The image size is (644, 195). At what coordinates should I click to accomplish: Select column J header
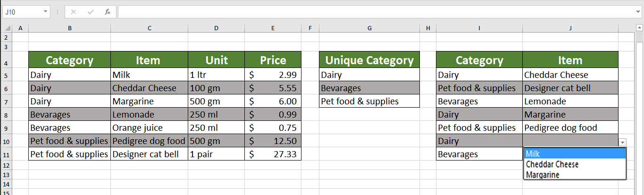[x=570, y=28]
